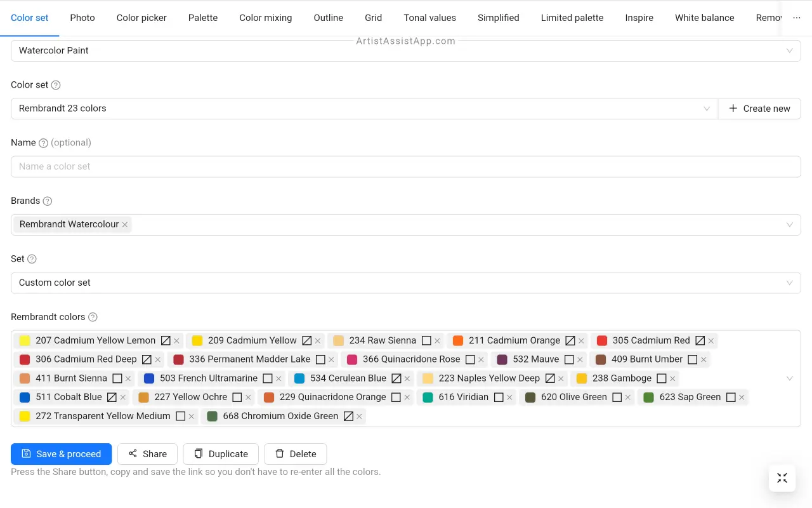The height and width of the screenshot is (508, 812).
Task: Click opacity square icon of 234 Raw Sienna
Action: [426, 340]
